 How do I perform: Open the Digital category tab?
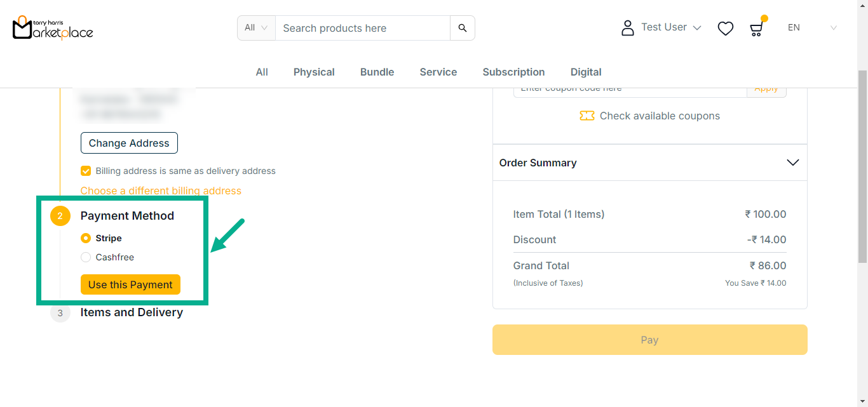coord(586,72)
